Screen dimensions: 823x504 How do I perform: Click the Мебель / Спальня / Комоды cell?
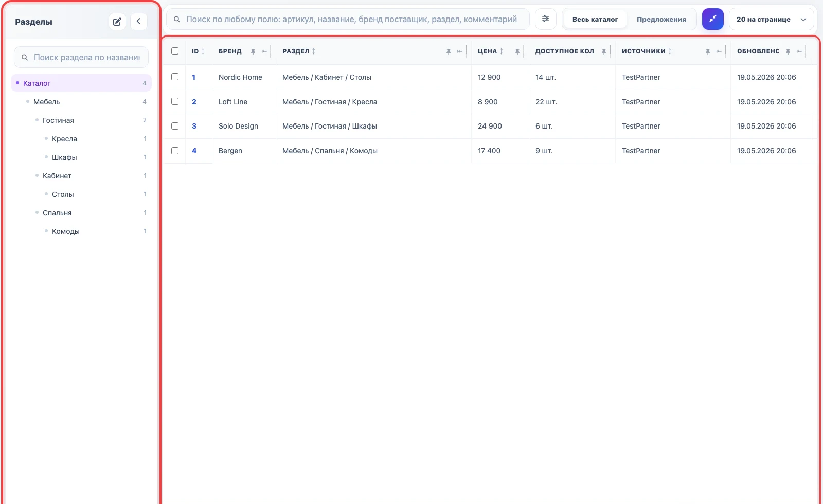[373, 151]
